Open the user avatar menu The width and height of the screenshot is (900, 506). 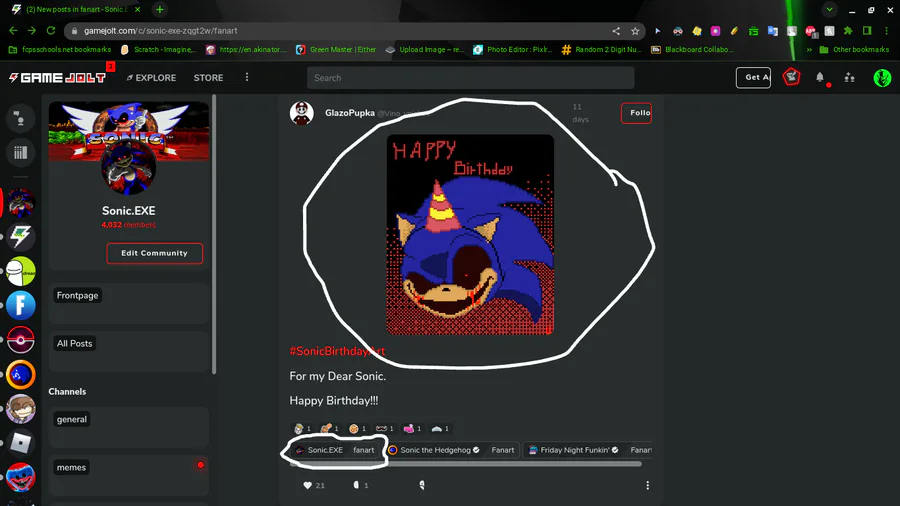tap(882, 77)
